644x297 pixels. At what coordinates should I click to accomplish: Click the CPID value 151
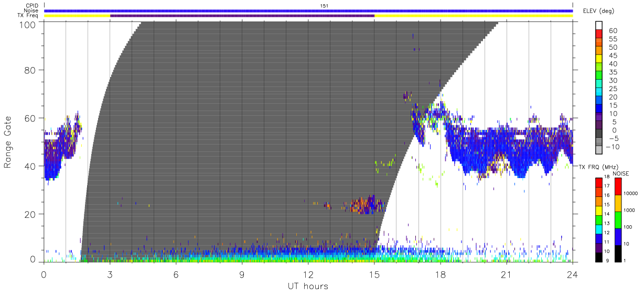(x=324, y=6)
